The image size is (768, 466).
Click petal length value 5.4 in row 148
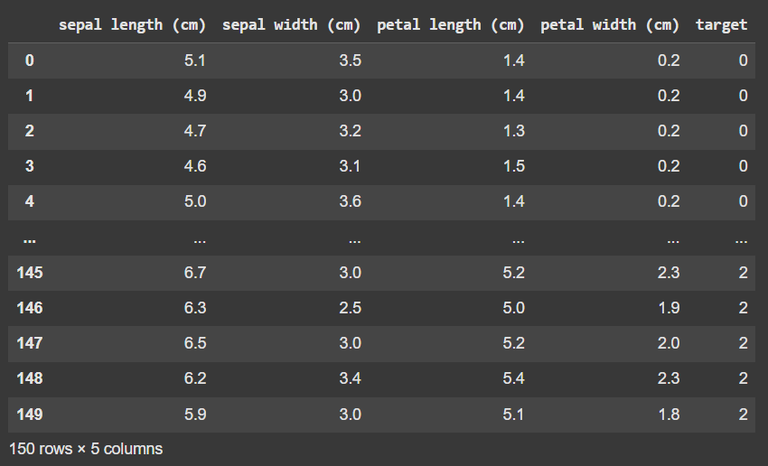514,378
